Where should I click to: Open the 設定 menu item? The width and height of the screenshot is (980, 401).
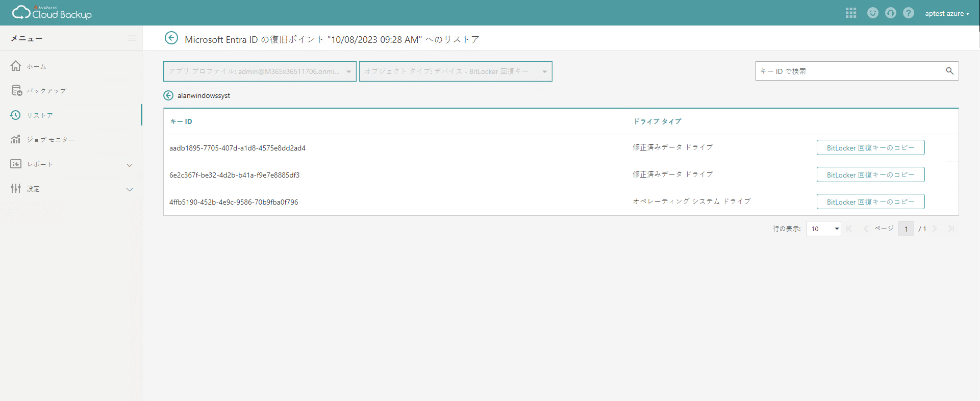click(33, 189)
